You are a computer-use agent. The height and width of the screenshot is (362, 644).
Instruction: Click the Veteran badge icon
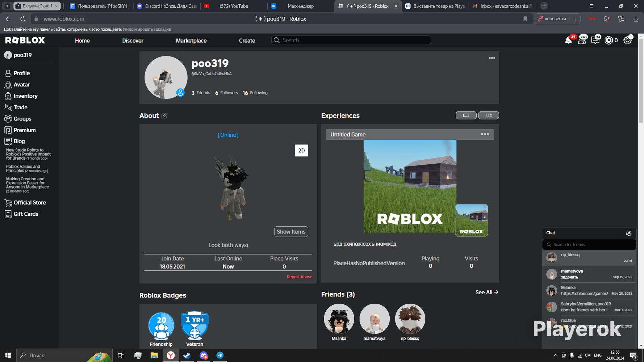195,326
